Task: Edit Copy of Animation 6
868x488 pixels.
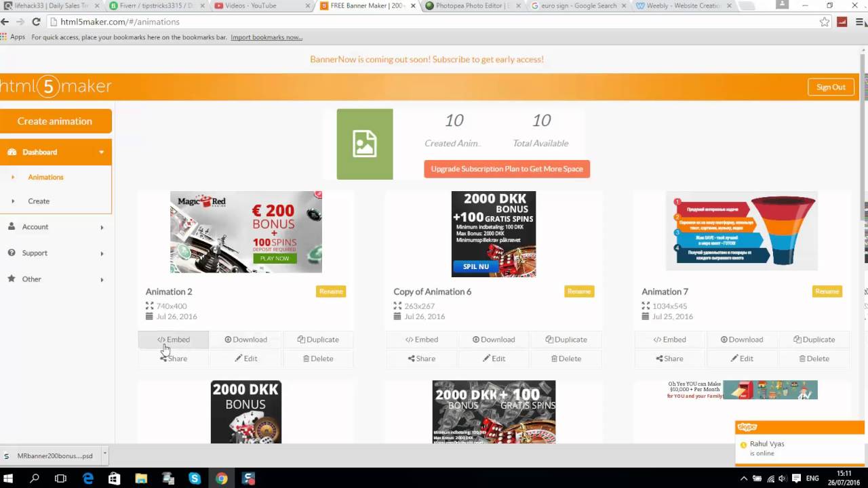Action: pyautogui.click(x=494, y=359)
